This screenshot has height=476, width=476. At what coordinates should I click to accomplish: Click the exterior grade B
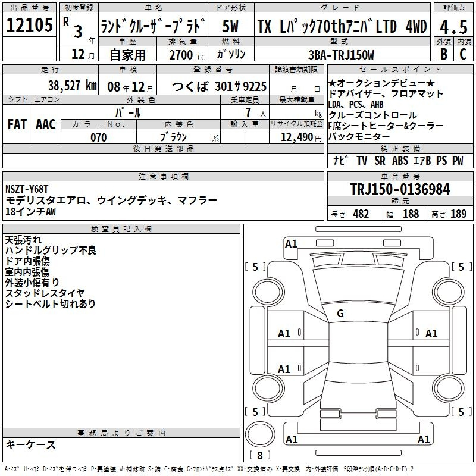coord(444,54)
